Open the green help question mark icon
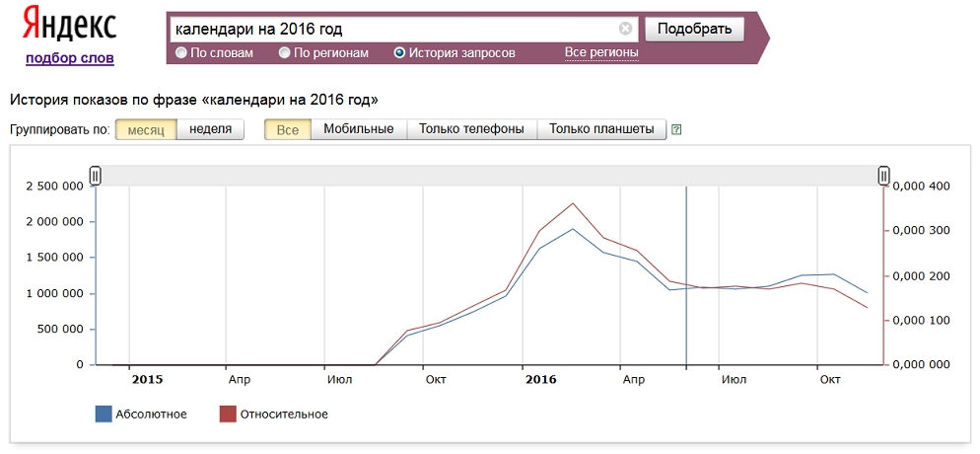The width and height of the screenshot is (980, 454). (x=675, y=130)
